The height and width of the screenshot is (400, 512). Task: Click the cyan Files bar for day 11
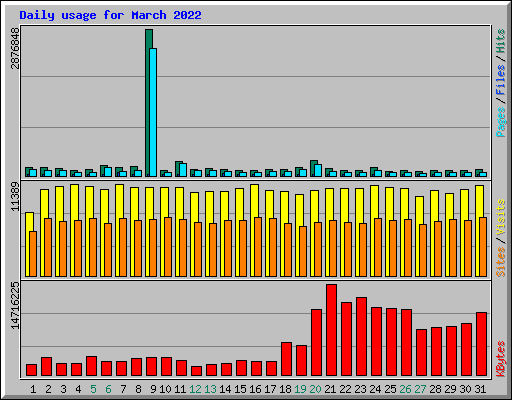[x=183, y=170]
